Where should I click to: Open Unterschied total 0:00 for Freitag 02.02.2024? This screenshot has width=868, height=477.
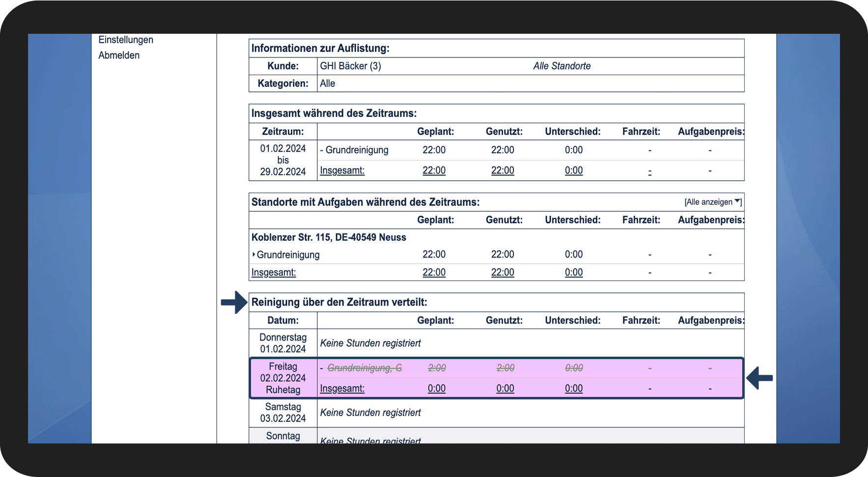574,389
